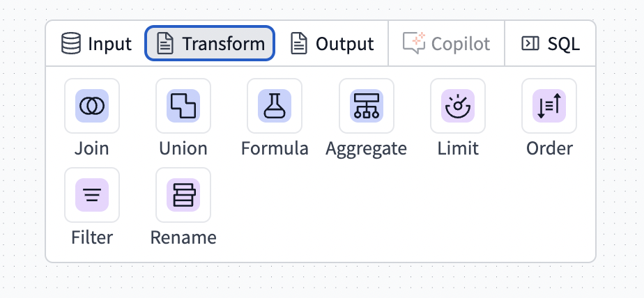Screen dimensions: 644x298
Task: Click the Join transform icon
Action: point(92,106)
